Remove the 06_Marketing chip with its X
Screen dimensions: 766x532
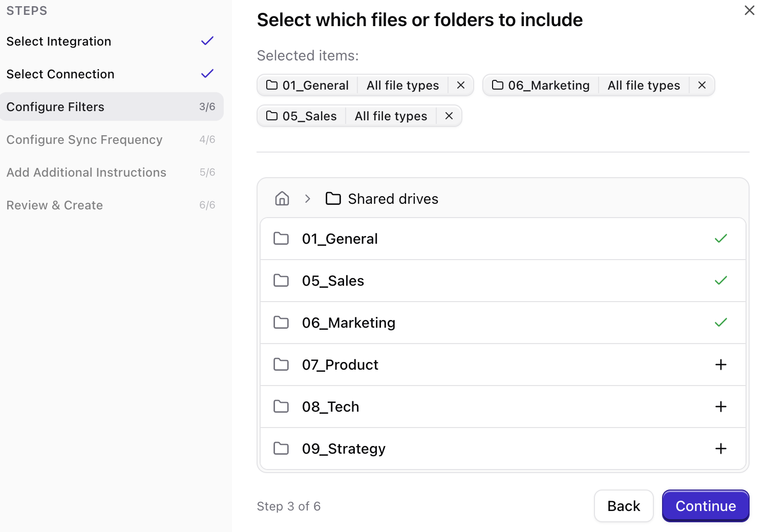pos(701,85)
